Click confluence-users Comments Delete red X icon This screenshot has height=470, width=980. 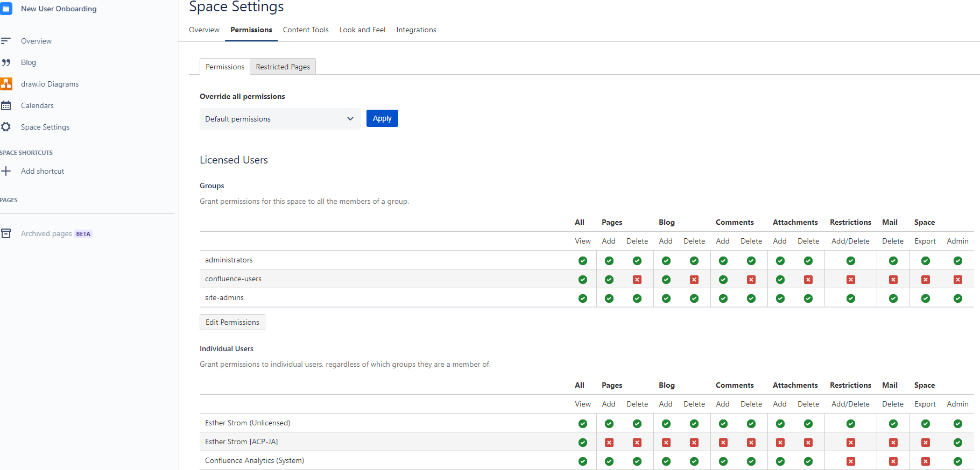(x=751, y=280)
